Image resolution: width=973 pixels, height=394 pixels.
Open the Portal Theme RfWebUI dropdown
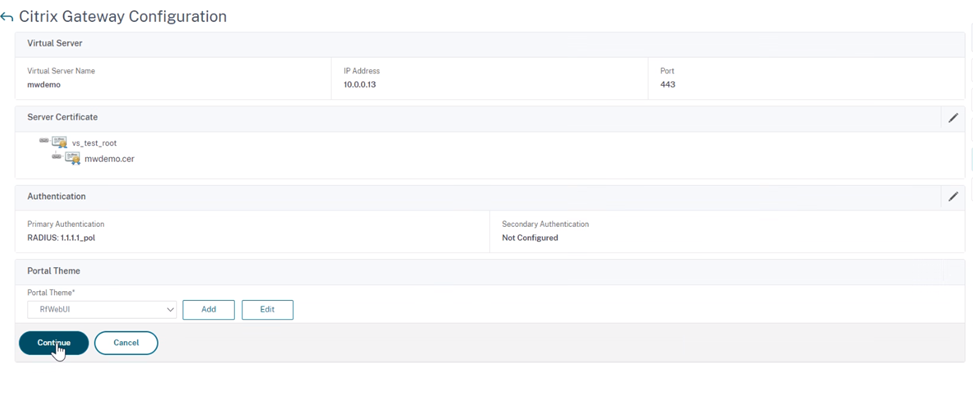tap(102, 310)
